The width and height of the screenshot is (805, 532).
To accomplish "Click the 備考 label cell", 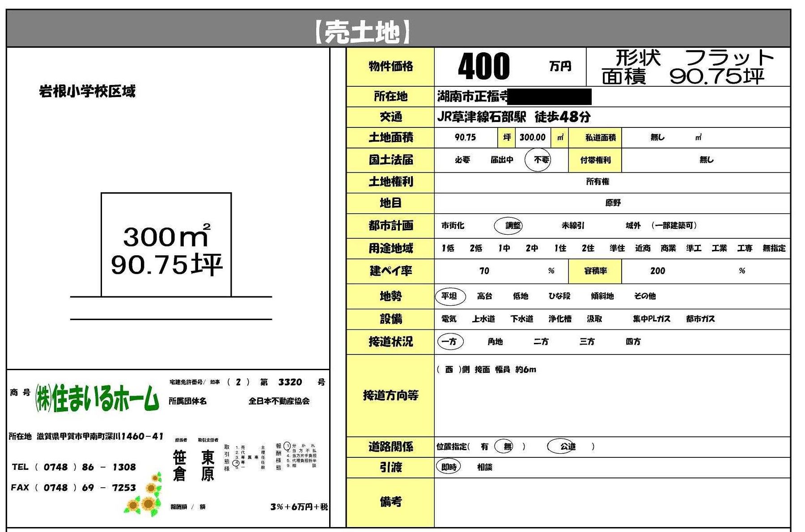I will (x=390, y=502).
